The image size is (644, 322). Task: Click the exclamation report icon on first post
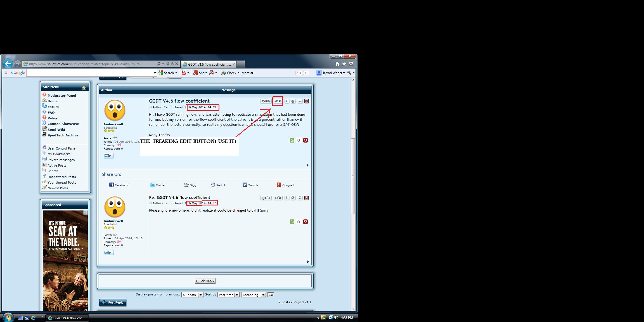[287, 101]
